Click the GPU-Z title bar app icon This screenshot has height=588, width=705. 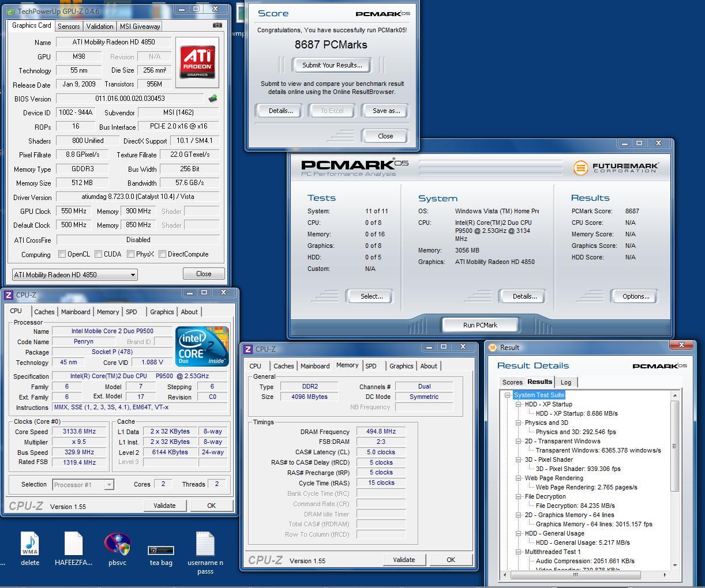tap(10, 11)
